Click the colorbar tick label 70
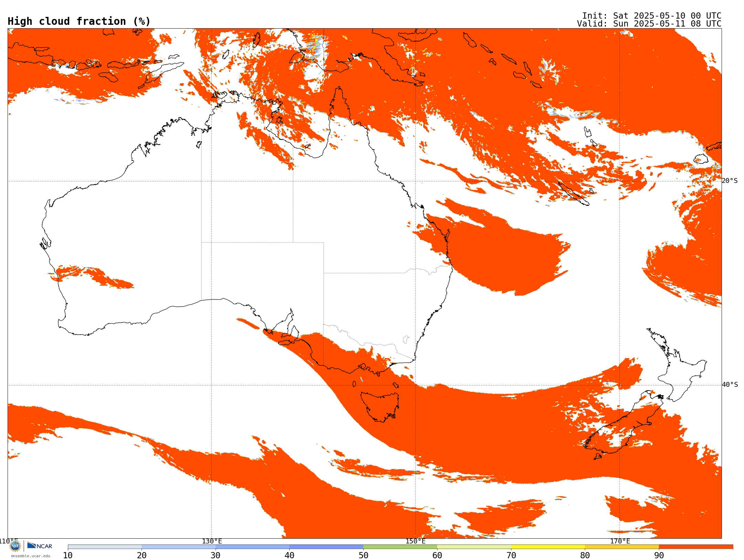Image resolution: width=744 pixels, height=560 pixels. click(511, 556)
